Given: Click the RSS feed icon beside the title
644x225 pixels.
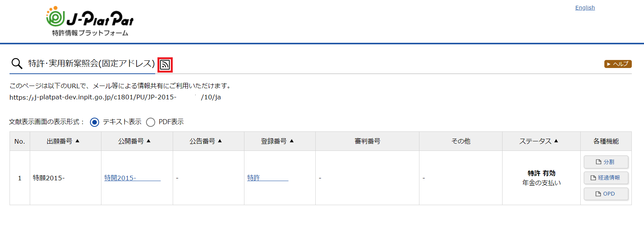Looking at the screenshot, I should 165,65.
